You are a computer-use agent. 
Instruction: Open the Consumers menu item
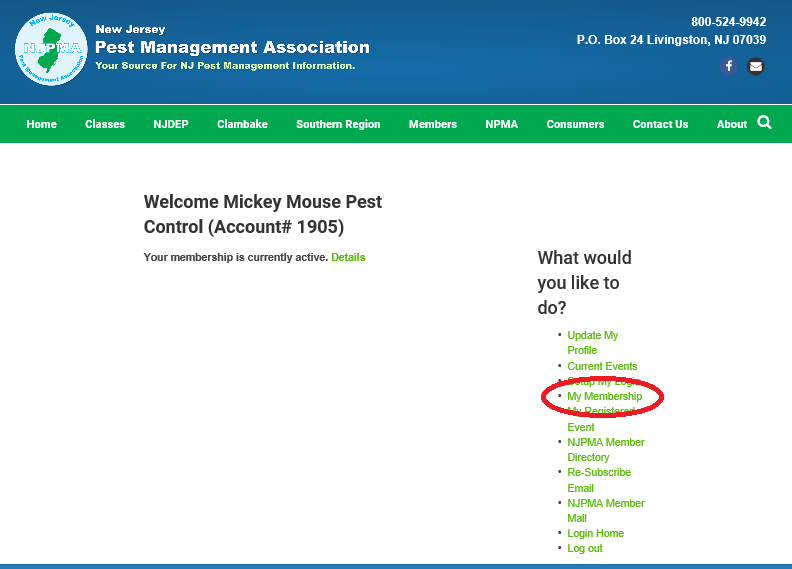[x=575, y=124]
